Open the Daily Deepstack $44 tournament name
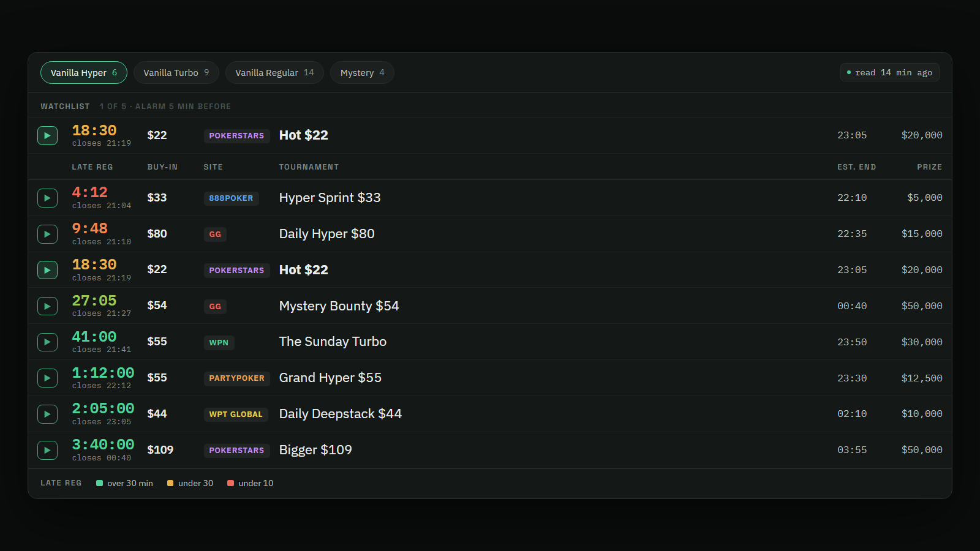Viewport: 980px width, 551px height. [x=340, y=414]
